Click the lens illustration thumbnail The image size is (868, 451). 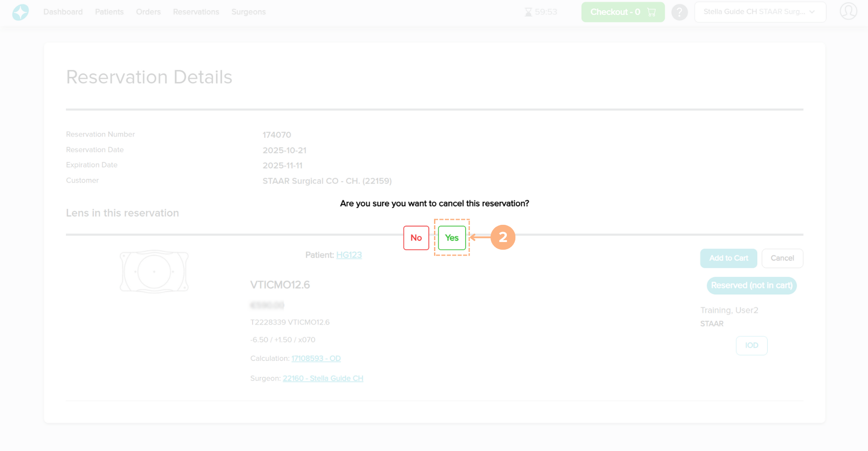click(x=154, y=271)
